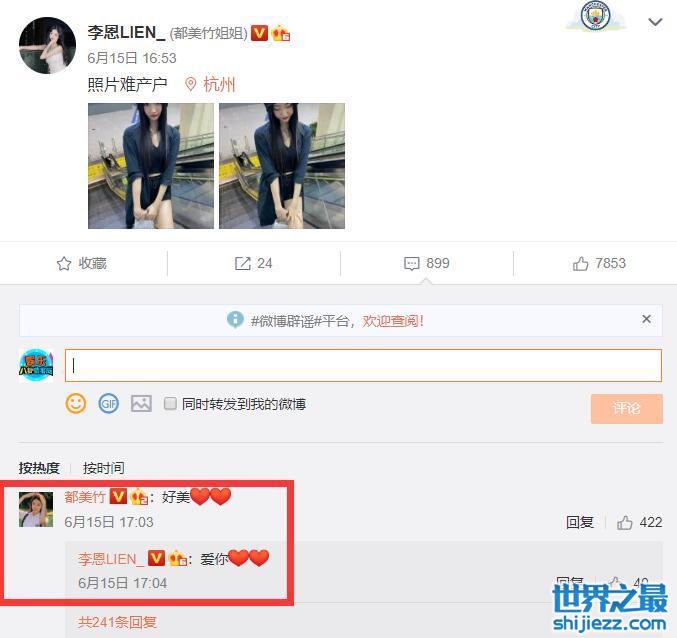Image resolution: width=677 pixels, height=638 pixels.
Task: Click 回复 on 都美竹's comment
Action: pos(579,522)
